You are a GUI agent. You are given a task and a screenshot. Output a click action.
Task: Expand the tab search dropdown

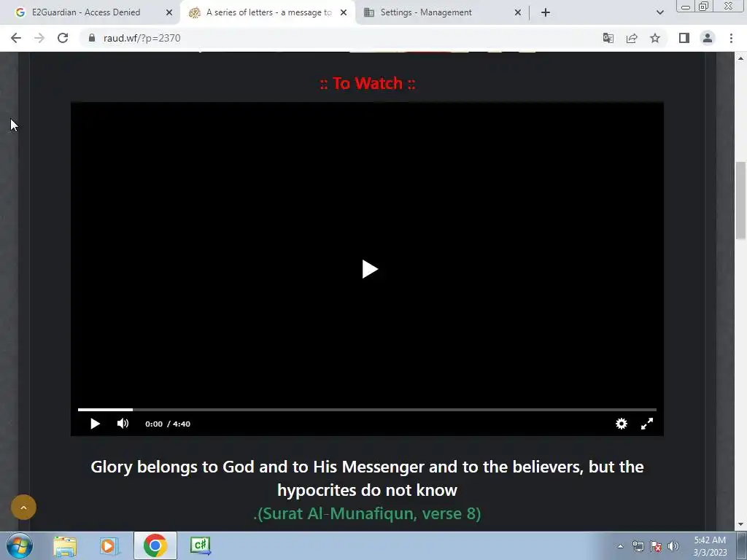coord(659,13)
